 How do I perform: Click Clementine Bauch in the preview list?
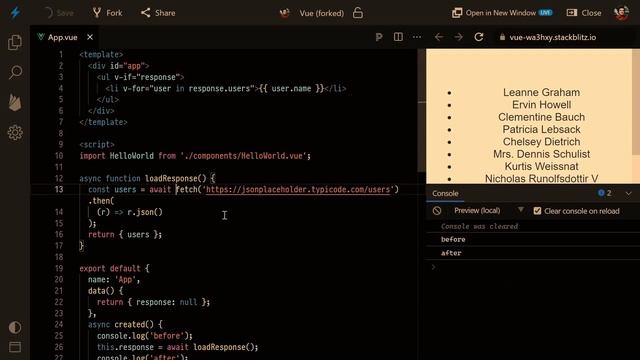pos(541,117)
